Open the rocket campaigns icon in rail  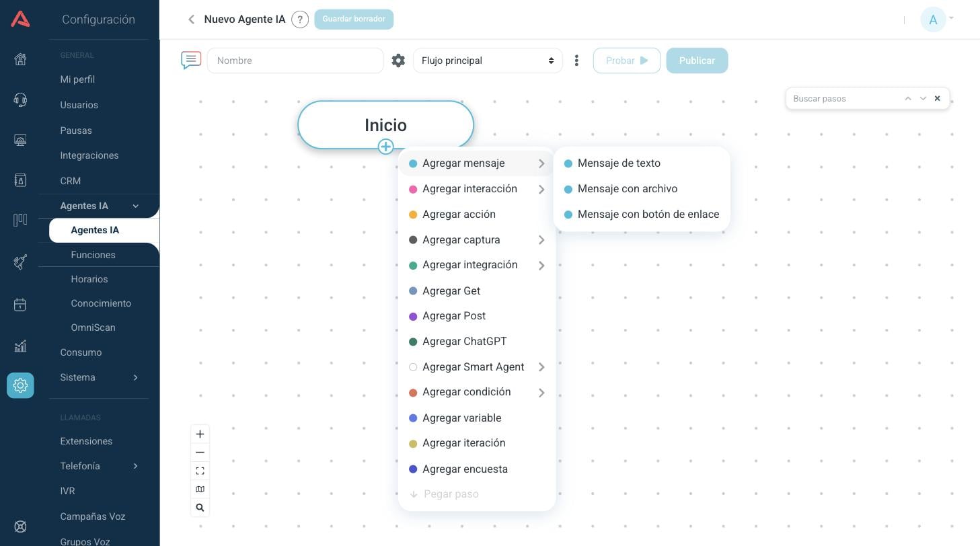[x=20, y=262]
